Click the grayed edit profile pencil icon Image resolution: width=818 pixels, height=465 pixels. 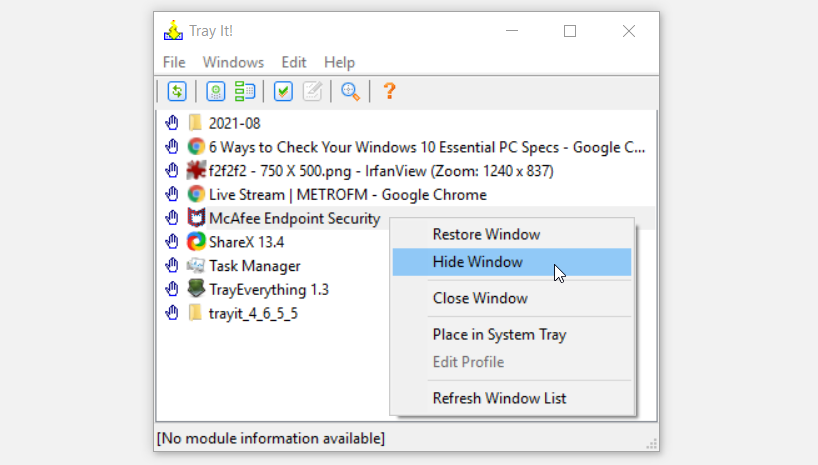pyautogui.click(x=312, y=91)
